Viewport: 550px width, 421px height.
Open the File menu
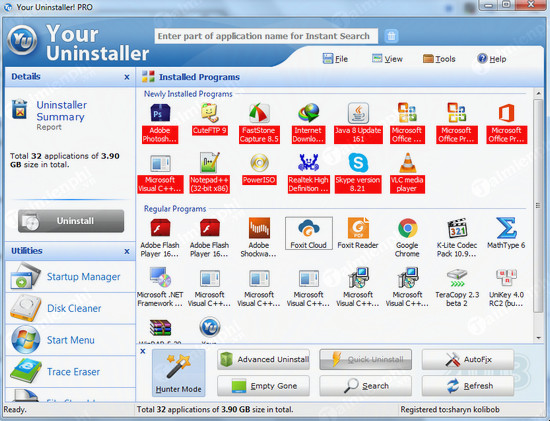[335, 59]
